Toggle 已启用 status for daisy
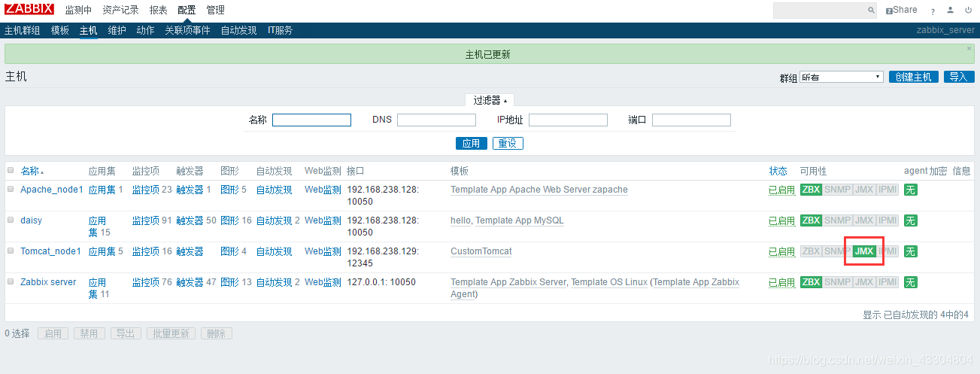Screen dimensions: 980x374 tap(781, 221)
